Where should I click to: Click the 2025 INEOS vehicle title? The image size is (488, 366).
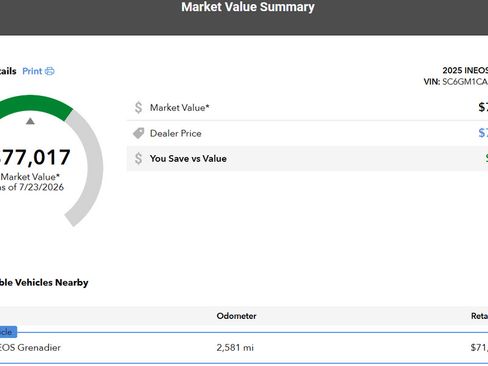[x=465, y=70]
